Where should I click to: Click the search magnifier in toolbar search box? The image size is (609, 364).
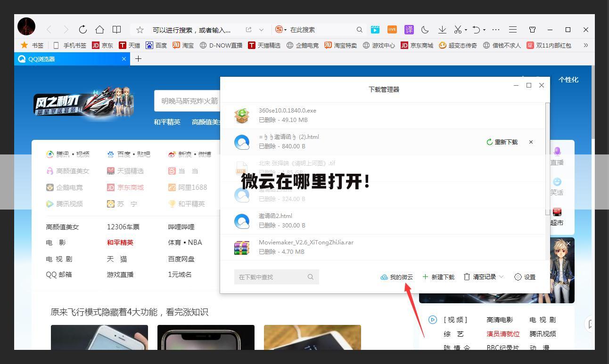pyautogui.click(x=359, y=30)
